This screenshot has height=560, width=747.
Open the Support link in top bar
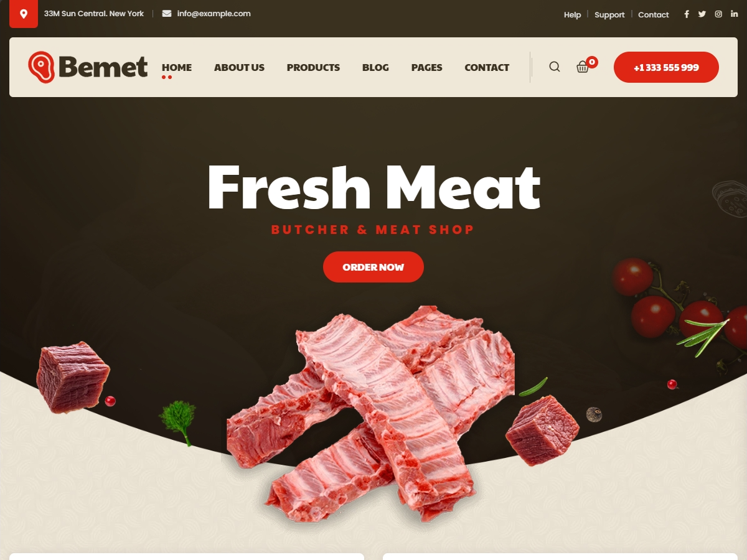pos(609,14)
